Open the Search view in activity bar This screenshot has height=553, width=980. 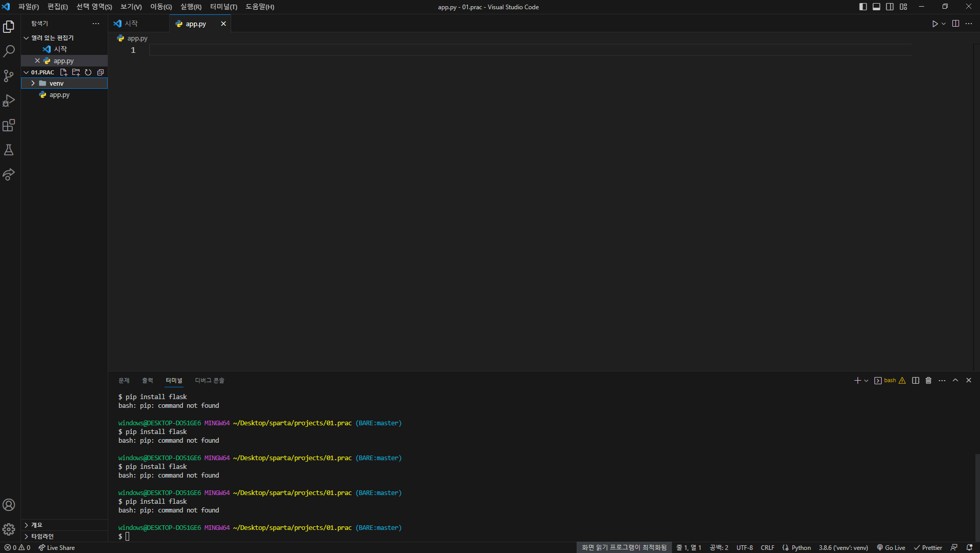(9, 51)
